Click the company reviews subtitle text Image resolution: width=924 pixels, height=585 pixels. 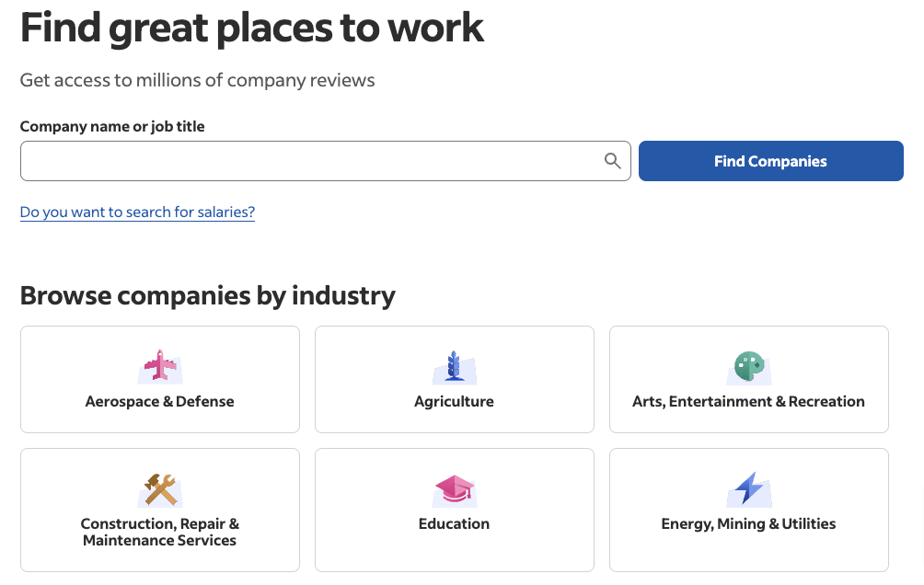(197, 80)
